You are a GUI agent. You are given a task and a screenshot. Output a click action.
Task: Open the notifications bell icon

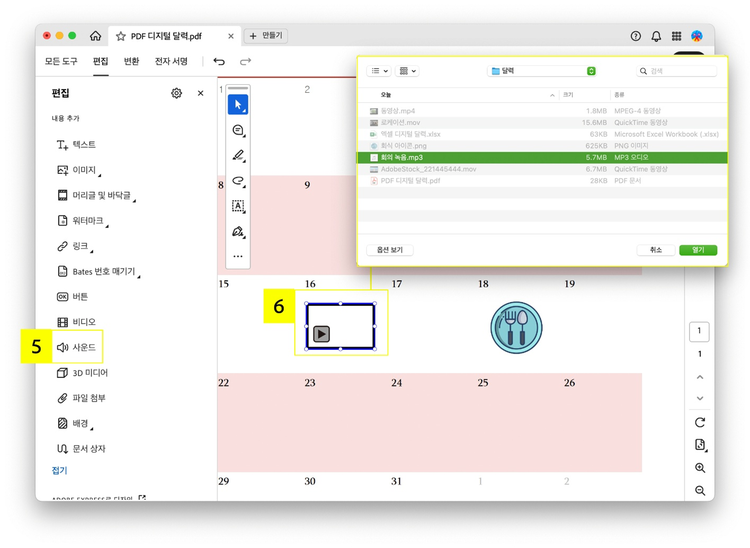coord(656,36)
